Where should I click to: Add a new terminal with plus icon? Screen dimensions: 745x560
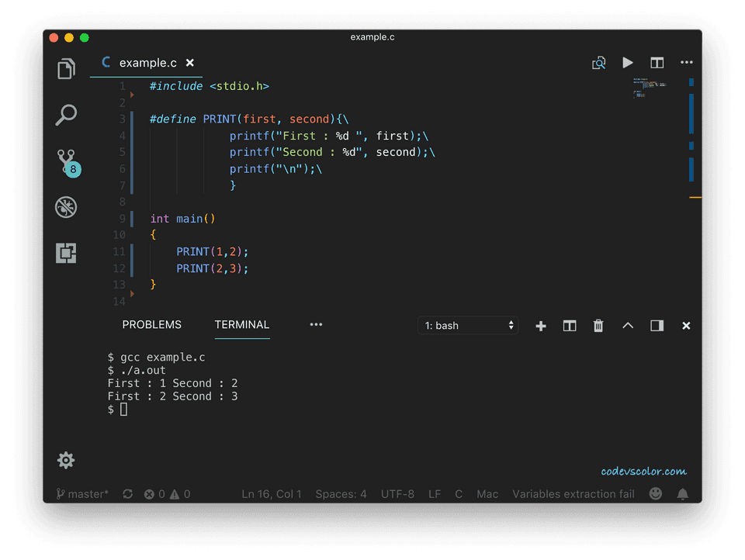(541, 326)
